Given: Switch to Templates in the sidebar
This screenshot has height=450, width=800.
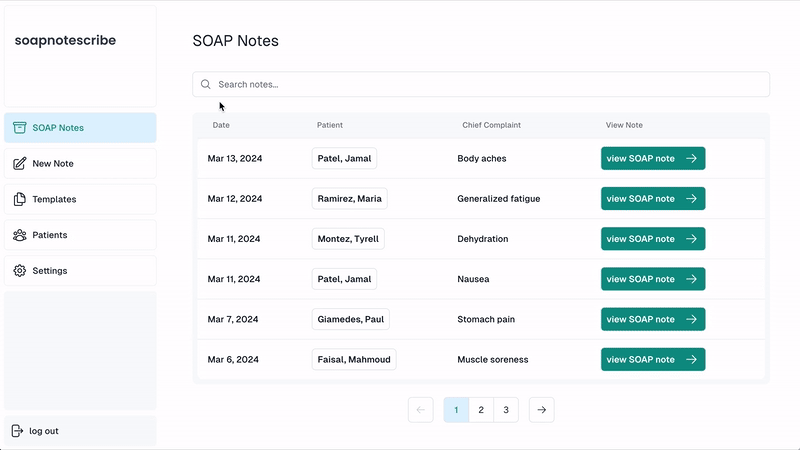Looking at the screenshot, I should click(80, 199).
